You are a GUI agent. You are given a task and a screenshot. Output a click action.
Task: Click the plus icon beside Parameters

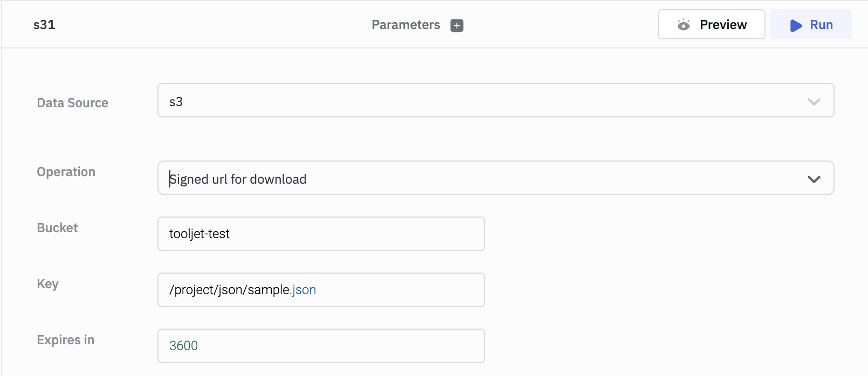coord(457,25)
